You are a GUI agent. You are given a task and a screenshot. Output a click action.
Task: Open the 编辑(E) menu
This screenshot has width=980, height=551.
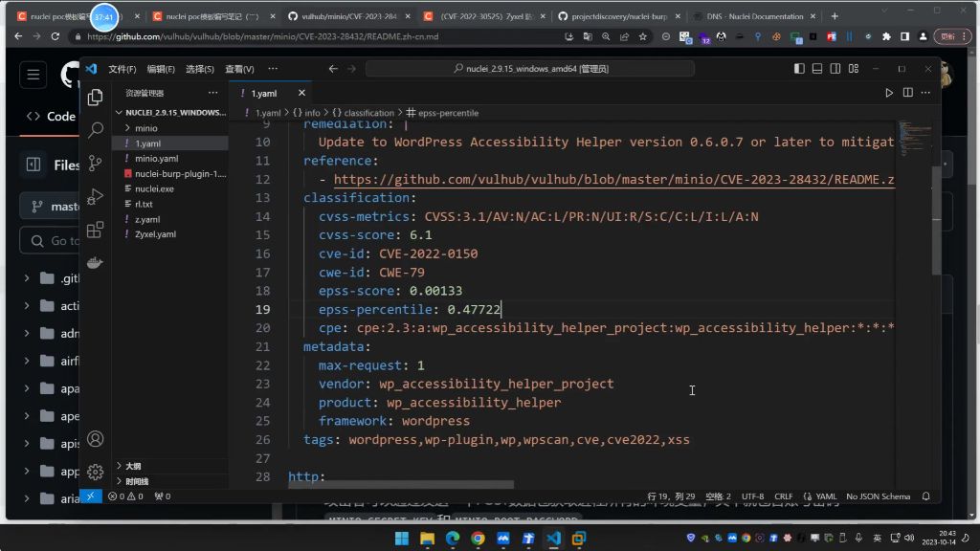click(x=161, y=69)
